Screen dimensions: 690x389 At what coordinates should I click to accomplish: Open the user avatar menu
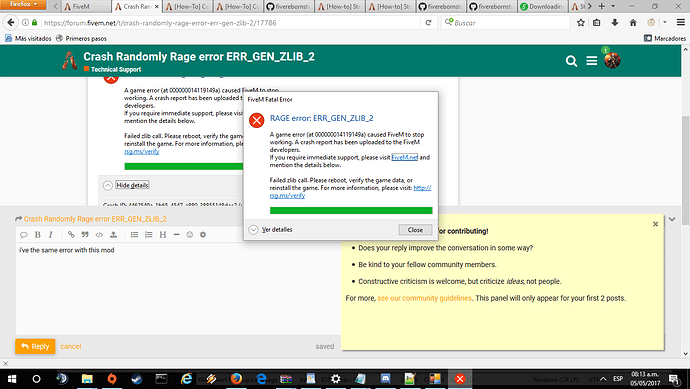612,60
